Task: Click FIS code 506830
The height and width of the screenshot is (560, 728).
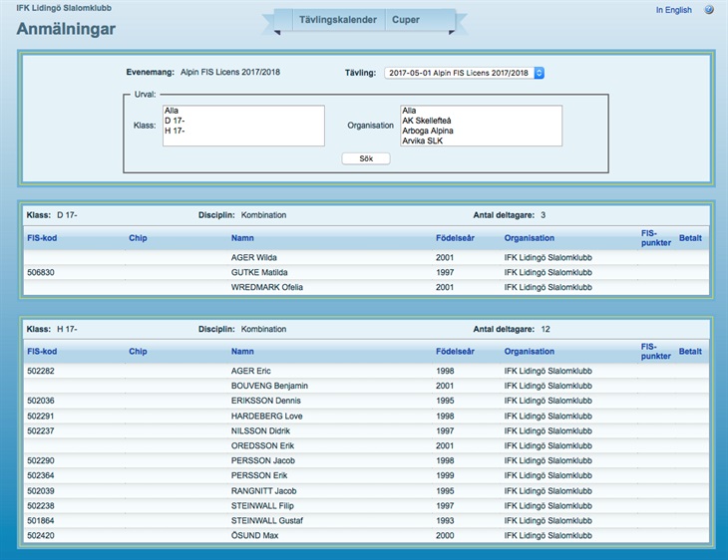Action: click(41, 272)
